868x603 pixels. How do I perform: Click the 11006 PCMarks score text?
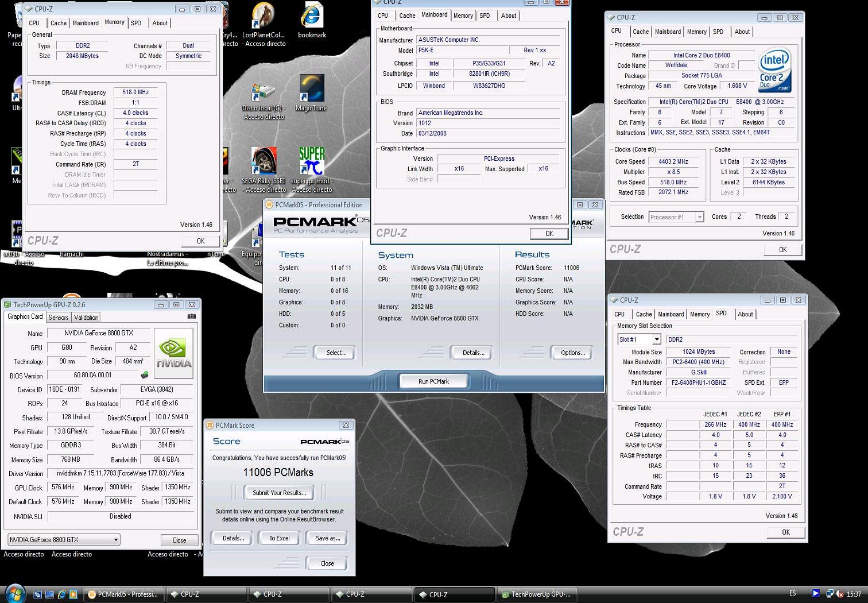278,473
